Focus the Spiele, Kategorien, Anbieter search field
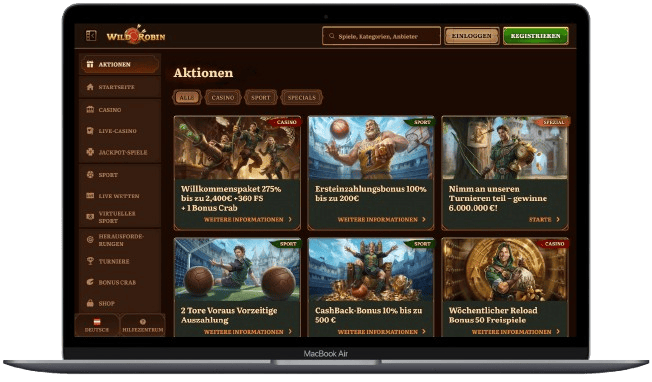The width and height of the screenshot is (652, 382). tap(381, 36)
